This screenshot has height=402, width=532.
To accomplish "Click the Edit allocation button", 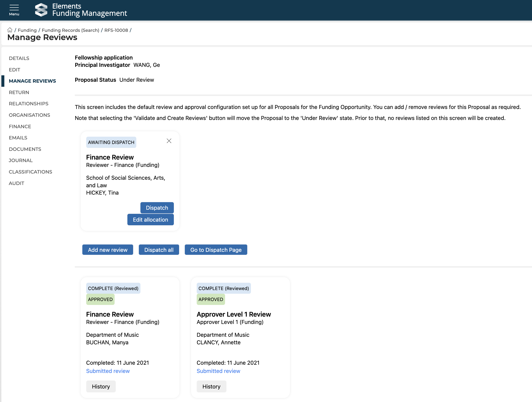I will coord(150,220).
